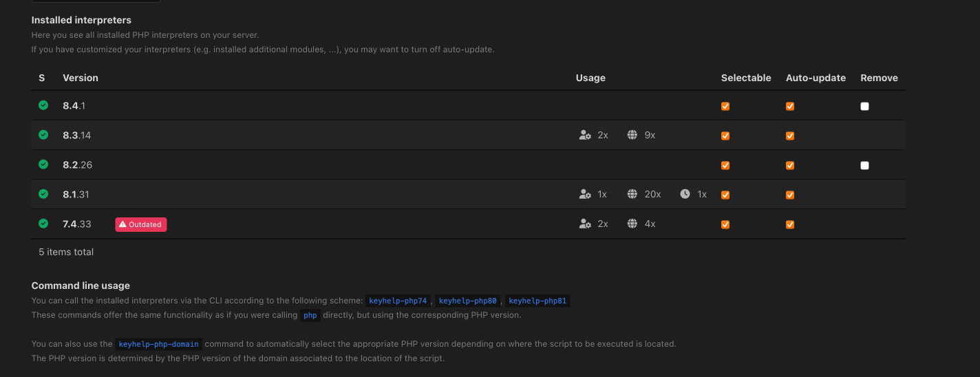Click globe domain icon in 8.3.14 row
Screen dimensions: 980x377
[x=632, y=136]
